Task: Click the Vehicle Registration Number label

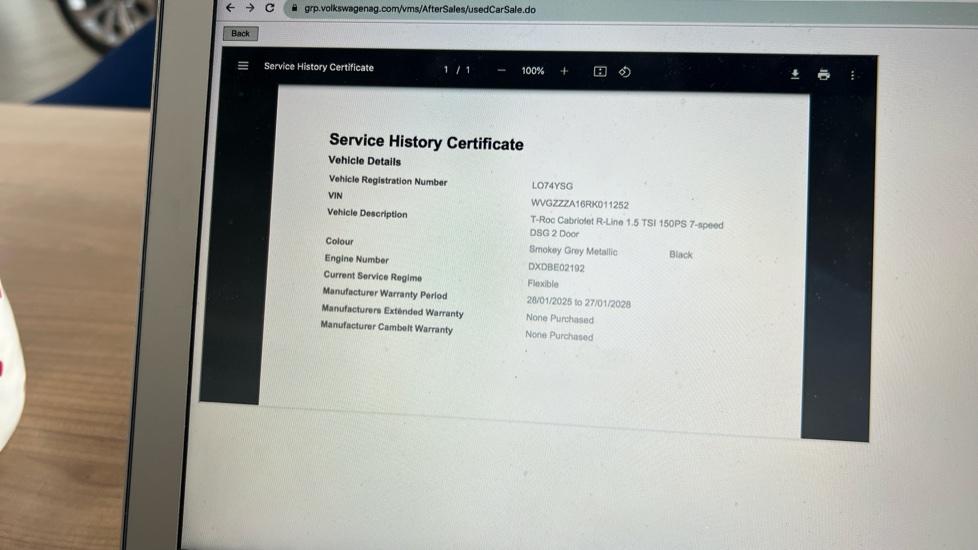Action: point(388,180)
